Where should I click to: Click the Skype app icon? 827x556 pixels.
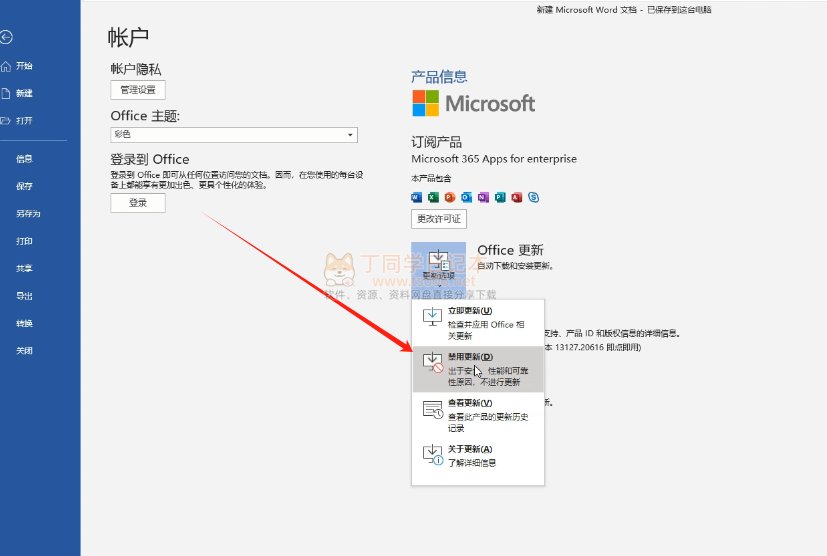[534, 197]
